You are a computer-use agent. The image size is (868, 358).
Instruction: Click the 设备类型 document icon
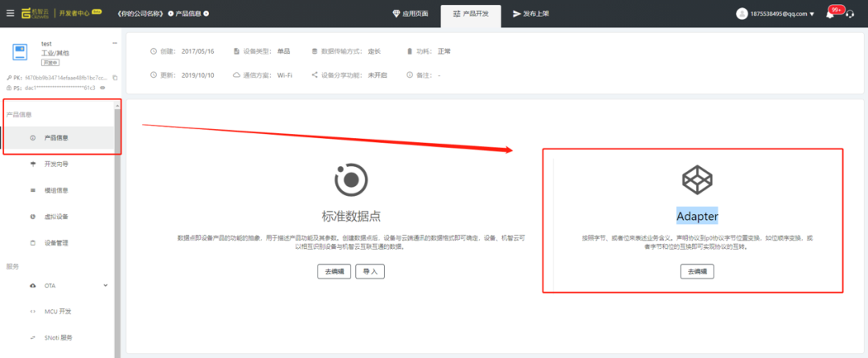237,51
